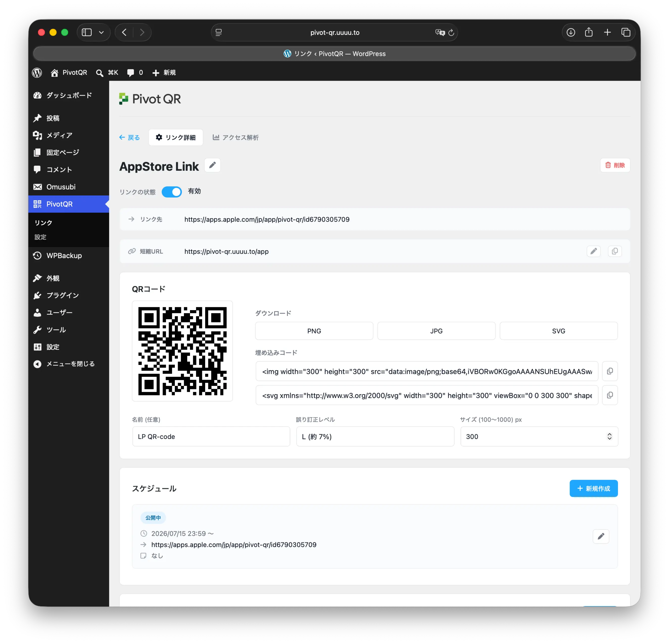Viewport: 669px width, 644px height.
Task: Go back with browser back arrow
Action: (124, 32)
